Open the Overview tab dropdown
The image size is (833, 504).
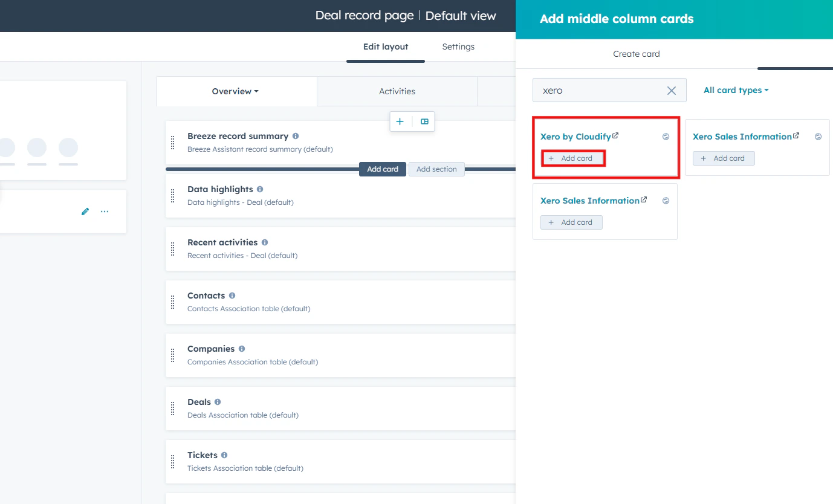pyautogui.click(x=236, y=91)
